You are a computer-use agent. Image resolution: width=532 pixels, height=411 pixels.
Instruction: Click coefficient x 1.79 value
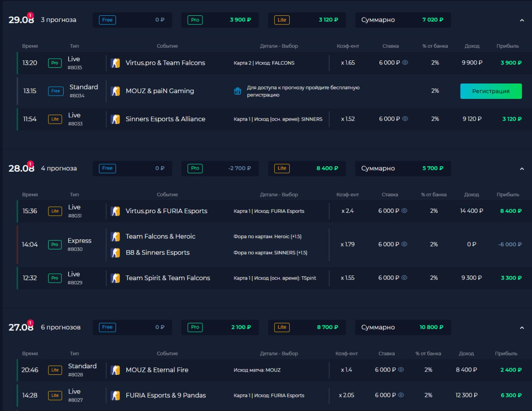(x=347, y=244)
